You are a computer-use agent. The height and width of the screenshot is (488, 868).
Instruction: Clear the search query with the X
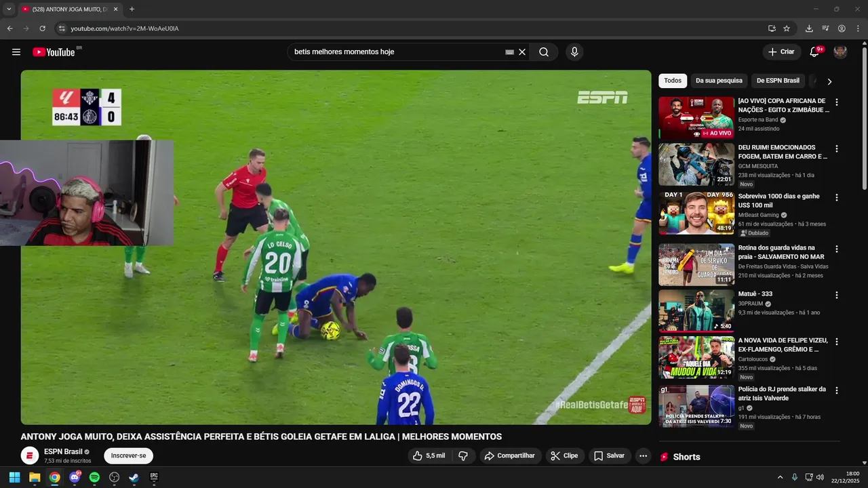click(x=522, y=52)
